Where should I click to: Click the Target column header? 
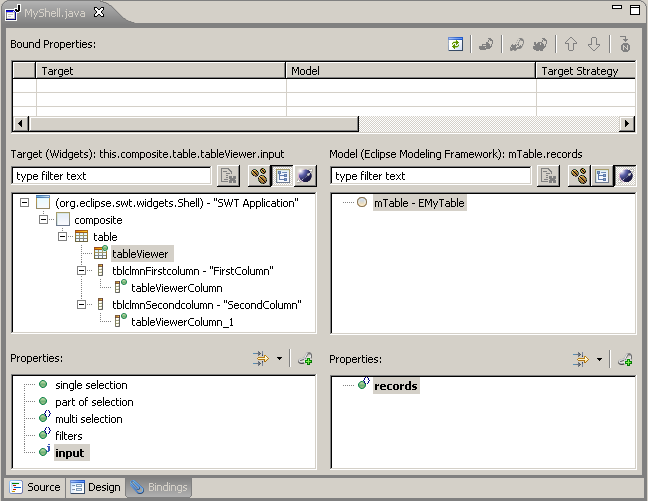click(x=161, y=71)
